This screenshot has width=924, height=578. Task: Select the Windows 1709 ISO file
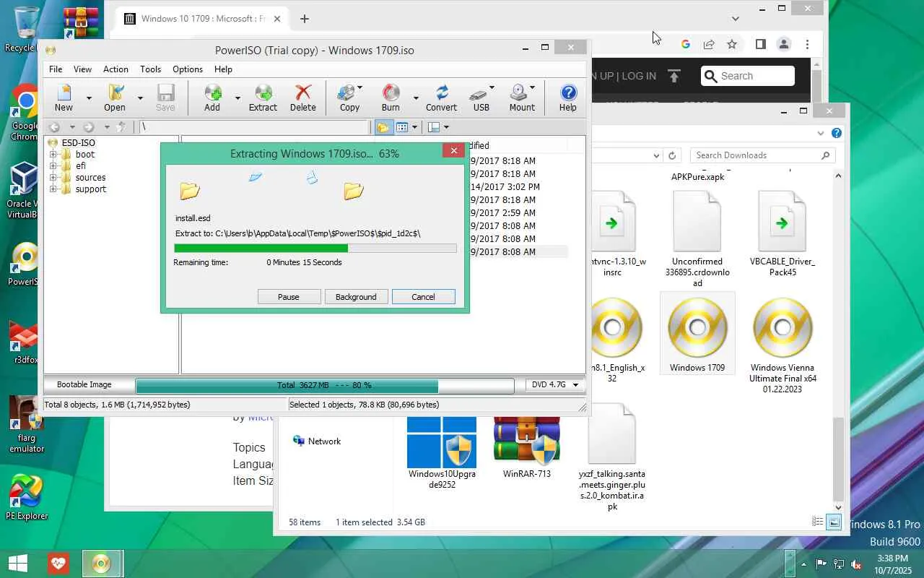(697, 335)
